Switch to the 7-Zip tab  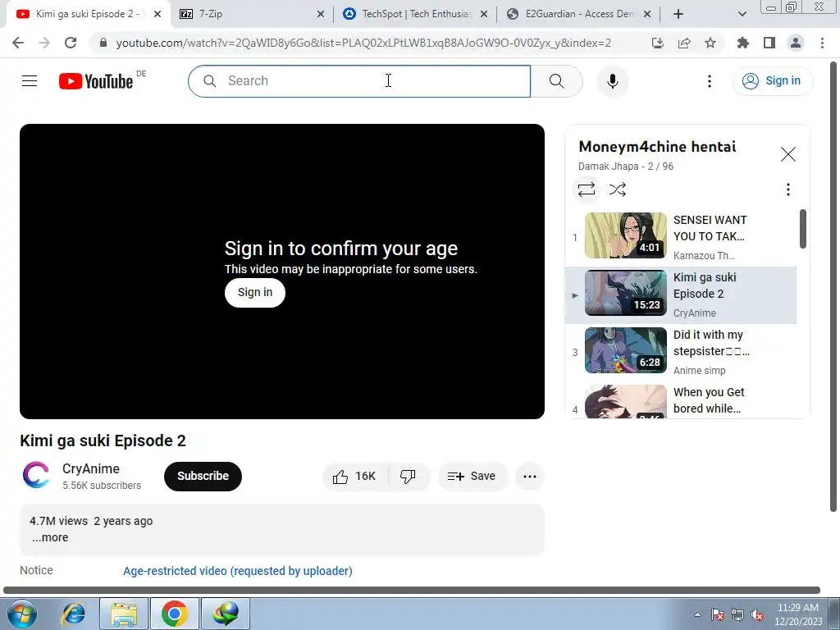pos(253,14)
